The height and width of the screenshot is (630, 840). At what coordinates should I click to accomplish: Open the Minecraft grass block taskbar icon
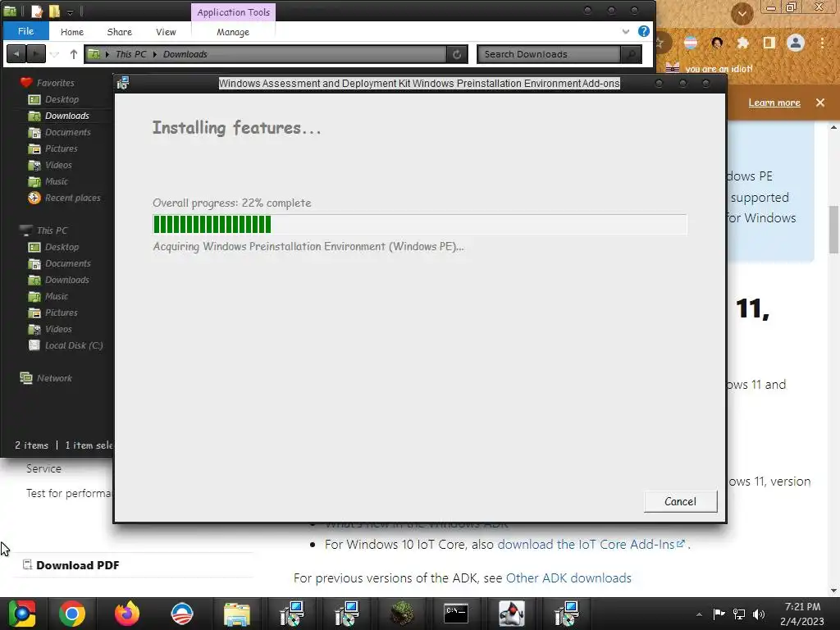click(x=401, y=614)
